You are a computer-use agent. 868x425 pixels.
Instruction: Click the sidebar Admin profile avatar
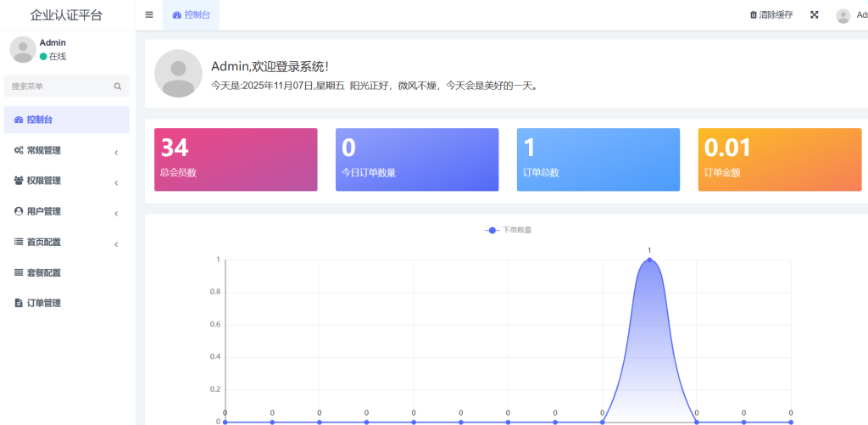point(22,49)
